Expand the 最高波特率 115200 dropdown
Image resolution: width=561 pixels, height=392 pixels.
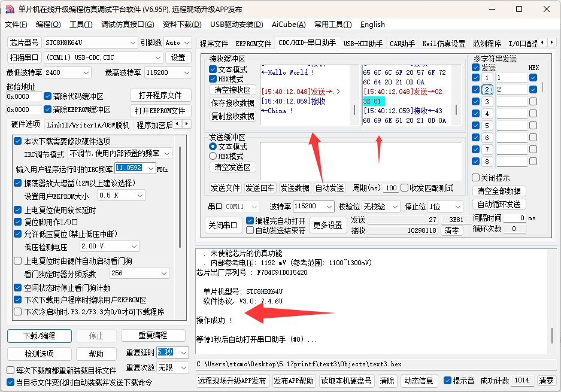pyautogui.click(x=186, y=72)
